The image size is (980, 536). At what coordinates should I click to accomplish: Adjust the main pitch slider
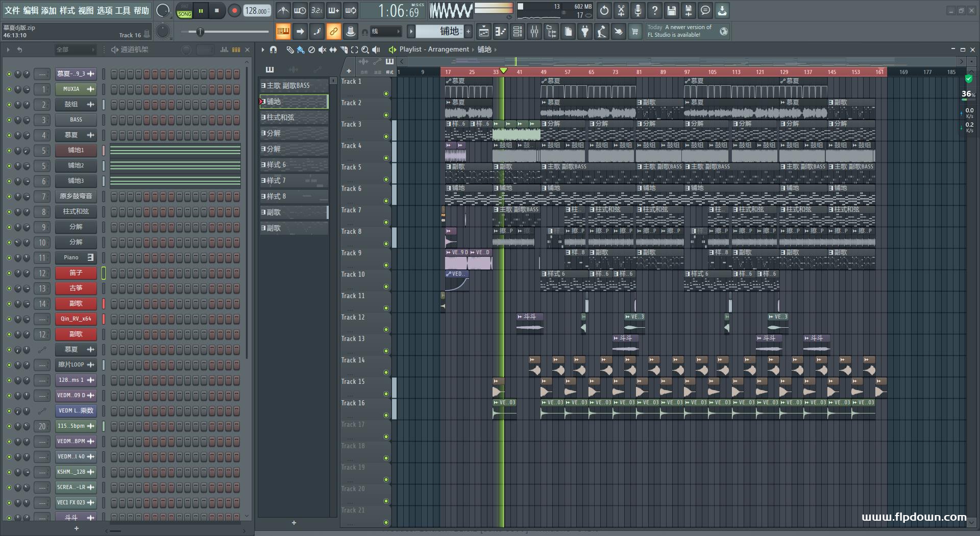pyautogui.click(x=225, y=32)
